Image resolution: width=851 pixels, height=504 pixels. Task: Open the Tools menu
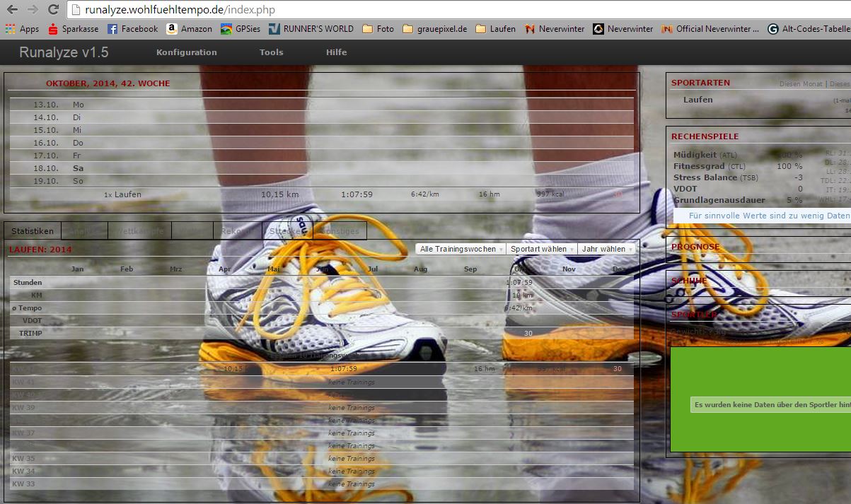(x=271, y=52)
